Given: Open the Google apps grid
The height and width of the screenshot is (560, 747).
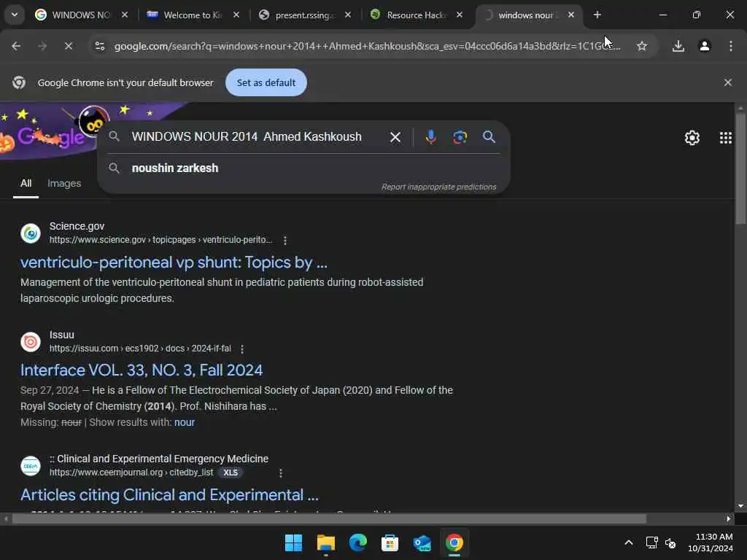Looking at the screenshot, I should [x=726, y=138].
